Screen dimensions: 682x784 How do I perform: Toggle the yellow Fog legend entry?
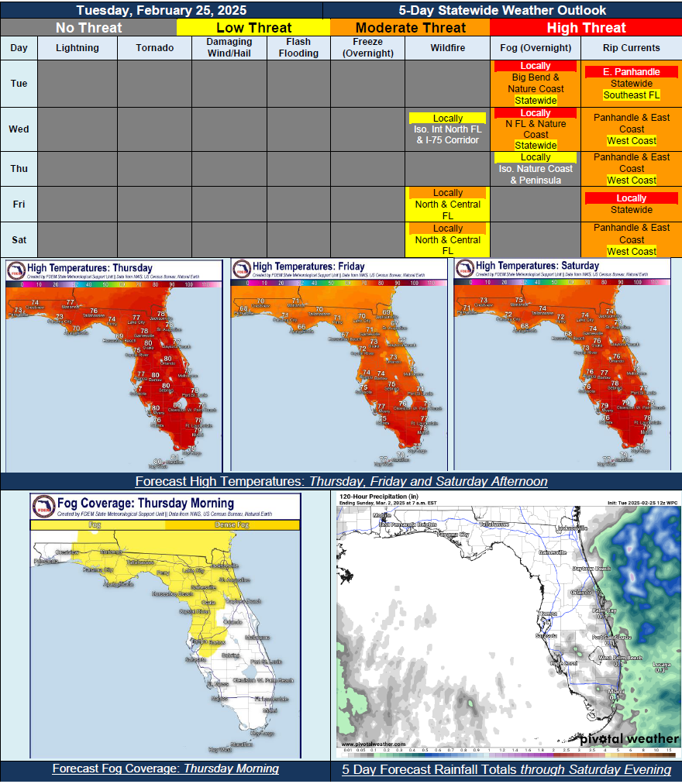[x=97, y=526]
